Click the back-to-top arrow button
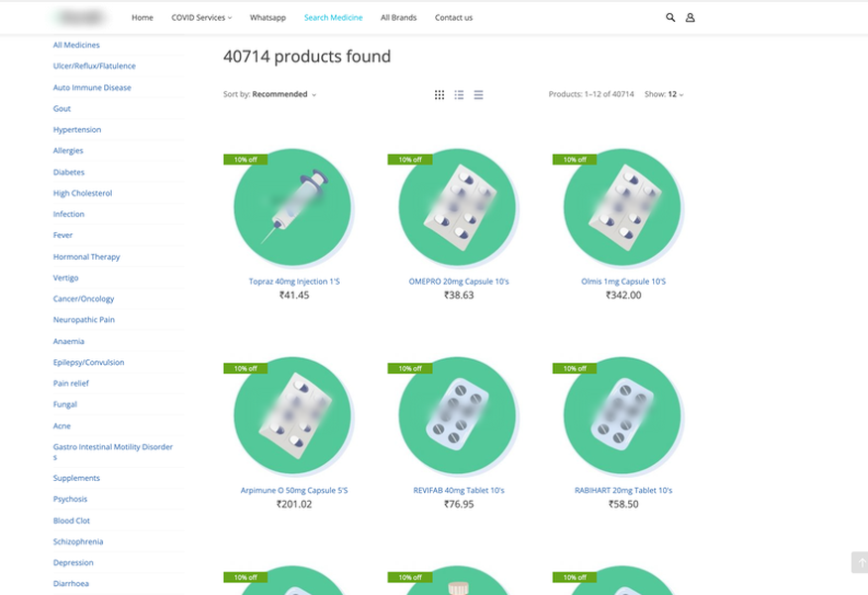The height and width of the screenshot is (595, 868). tap(860, 562)
